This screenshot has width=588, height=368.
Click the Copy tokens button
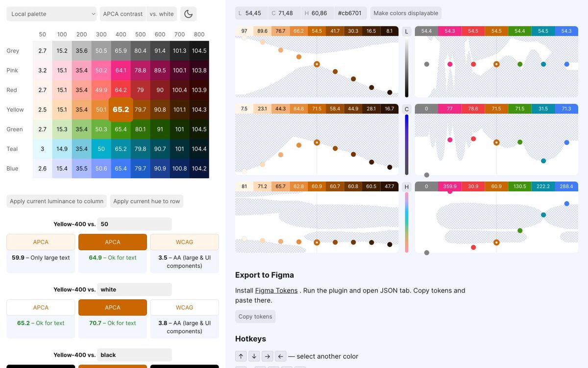[255, 316]
